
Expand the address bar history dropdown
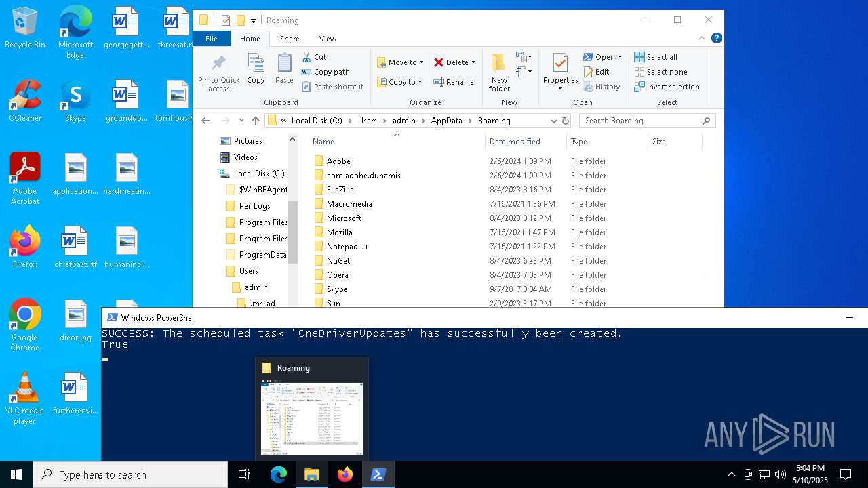tap(554, 121)
